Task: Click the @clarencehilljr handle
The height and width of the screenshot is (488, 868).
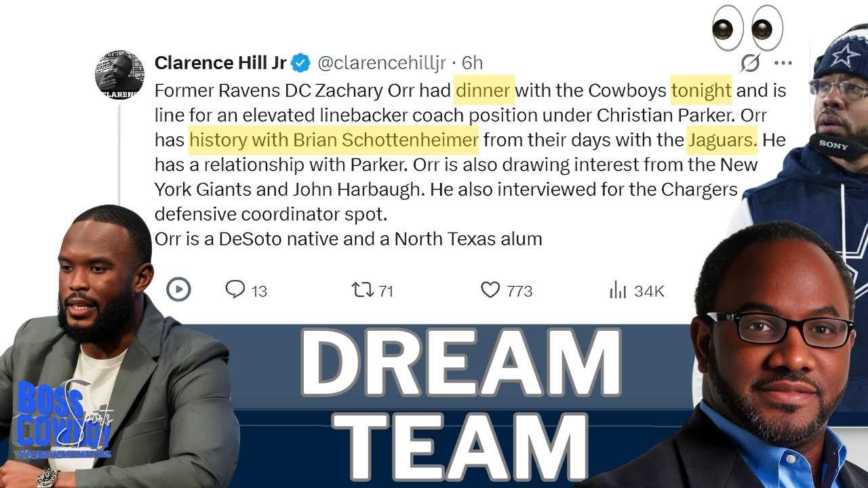Action: pyautogui.click(x=382, y=63)
